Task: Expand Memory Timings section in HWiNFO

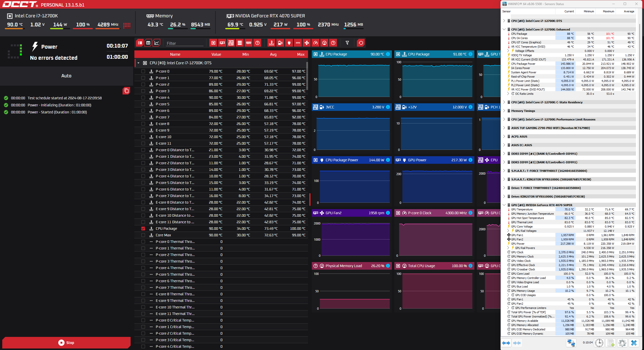Action: tap(504, 111)
